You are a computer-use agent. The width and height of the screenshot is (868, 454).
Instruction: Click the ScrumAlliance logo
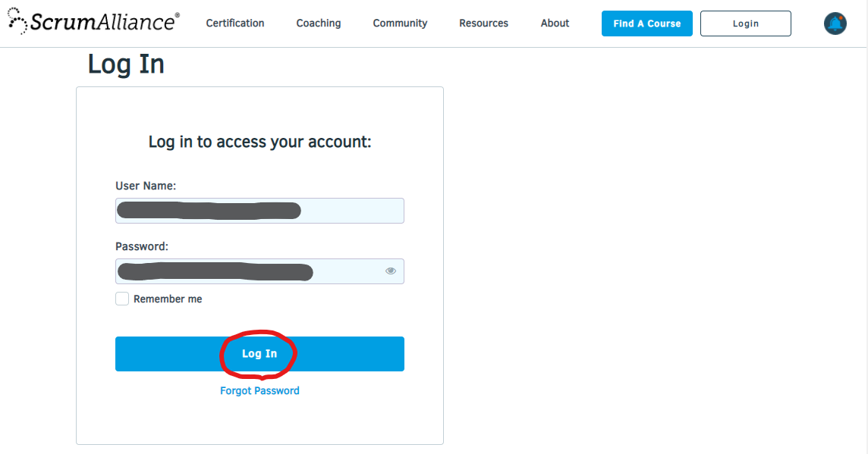click(x=93, y=22)
